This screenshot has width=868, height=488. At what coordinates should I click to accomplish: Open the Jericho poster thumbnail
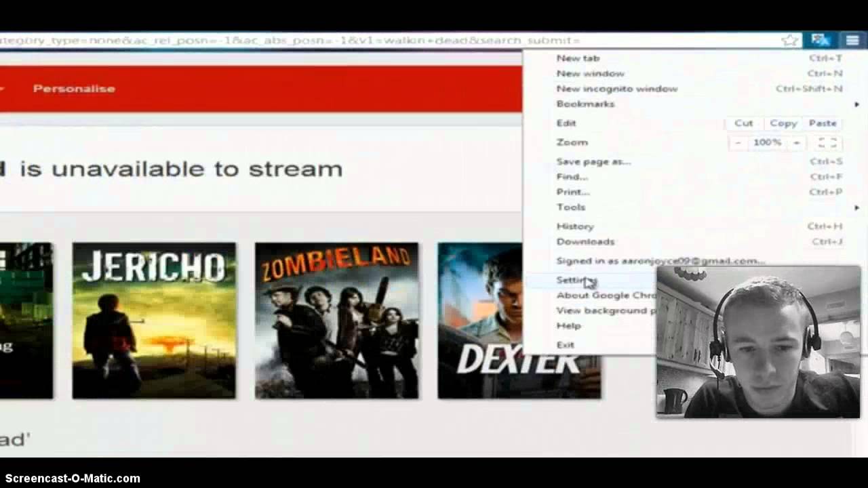point(154,321)
